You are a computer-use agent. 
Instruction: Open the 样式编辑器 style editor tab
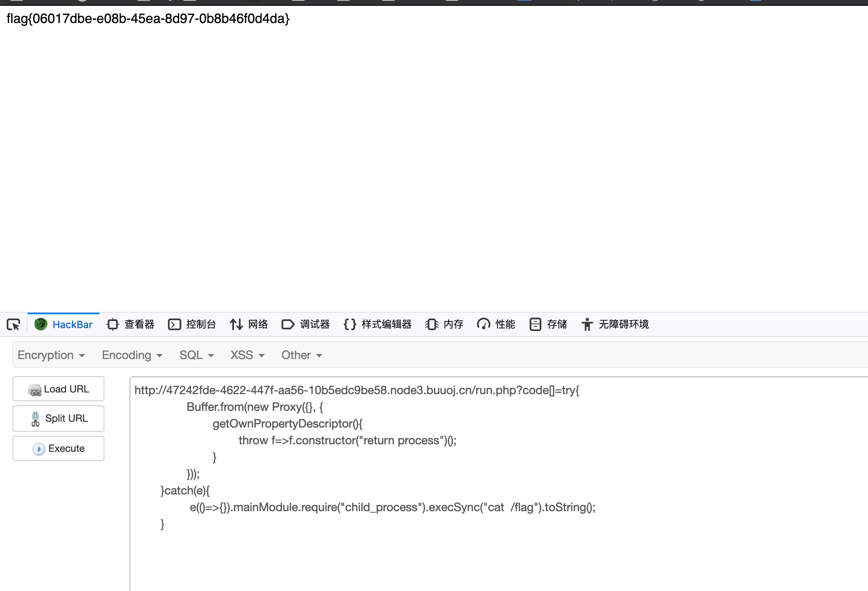click(377, 324)
